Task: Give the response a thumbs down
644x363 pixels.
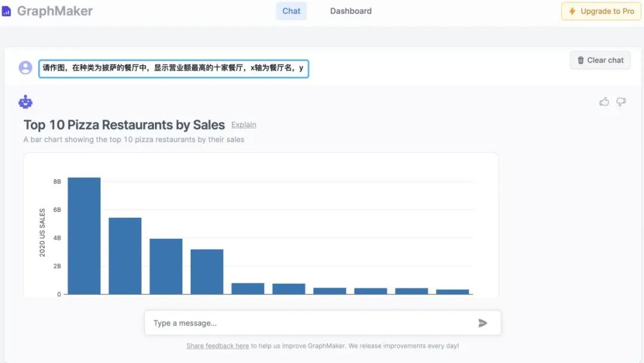Action: coord(621,102)
